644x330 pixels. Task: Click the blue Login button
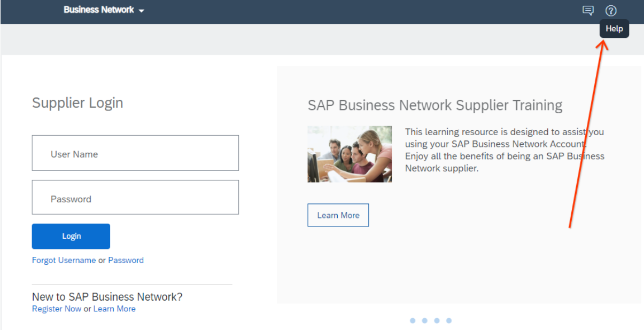(x=71, y=236)
